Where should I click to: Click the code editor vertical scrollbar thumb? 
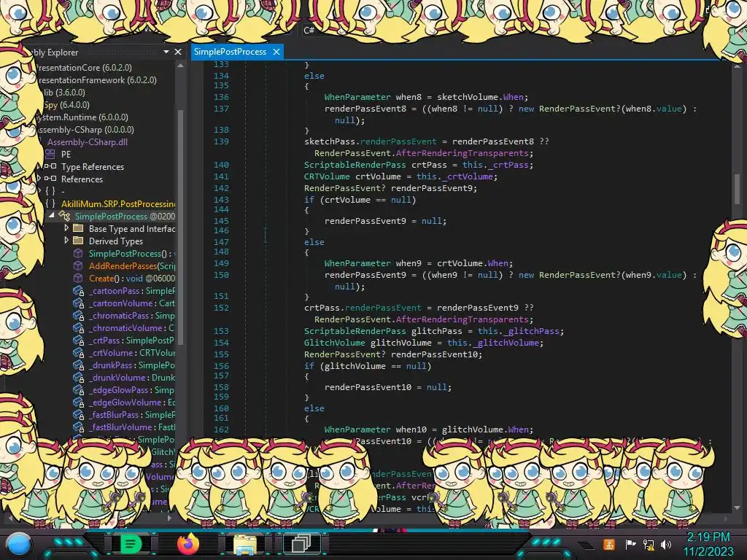[737, 189]
